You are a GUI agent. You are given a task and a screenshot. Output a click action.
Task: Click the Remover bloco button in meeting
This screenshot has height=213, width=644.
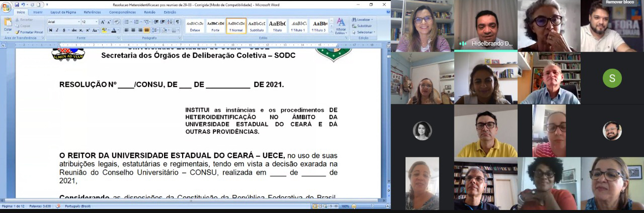pyautogui.click(x=620, y=2)
